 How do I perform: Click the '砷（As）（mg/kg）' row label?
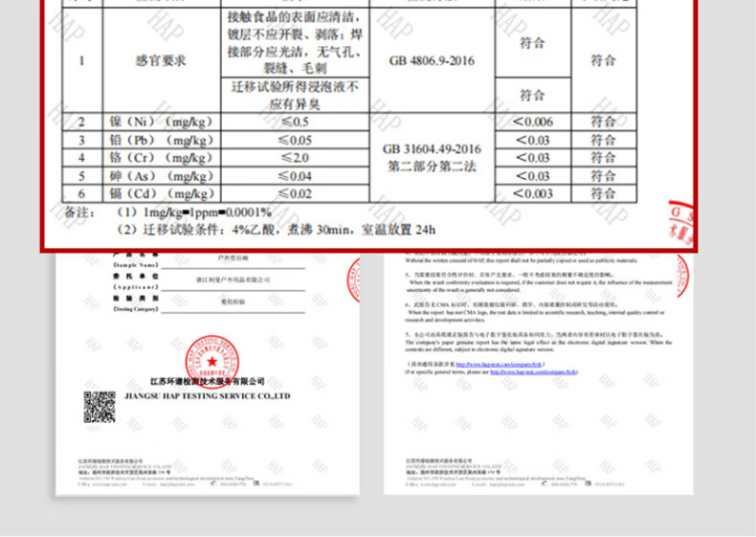click(161, 176)
